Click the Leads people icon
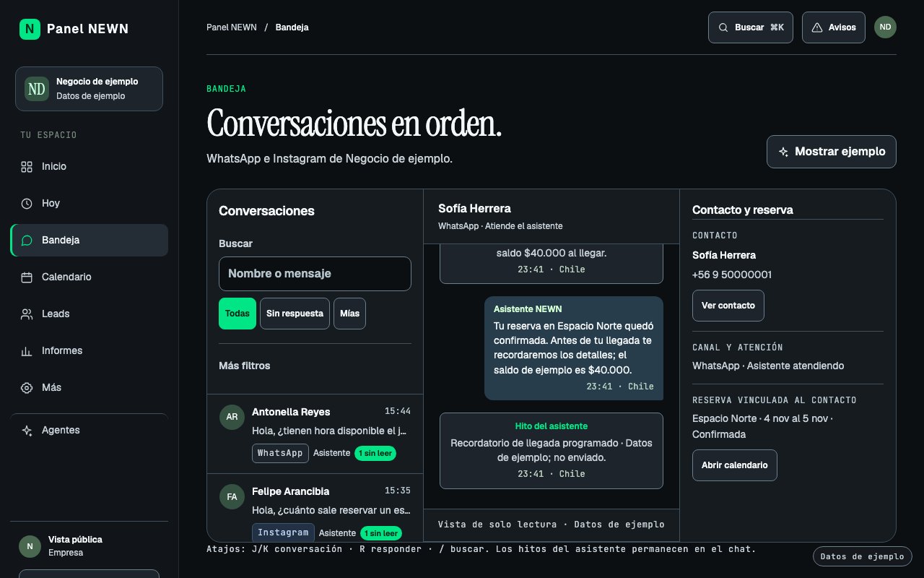Viewport: 924px width, 578px height. pos(27,314)
